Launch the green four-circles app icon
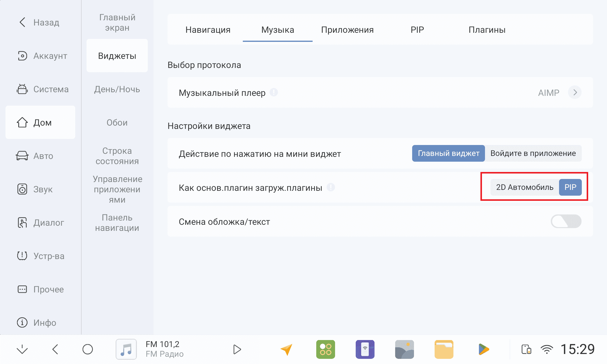The image size is (607, 364). 325,349
